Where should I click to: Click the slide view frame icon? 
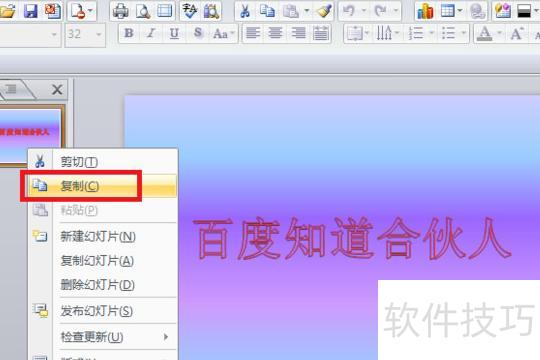(x=165, y=11)
